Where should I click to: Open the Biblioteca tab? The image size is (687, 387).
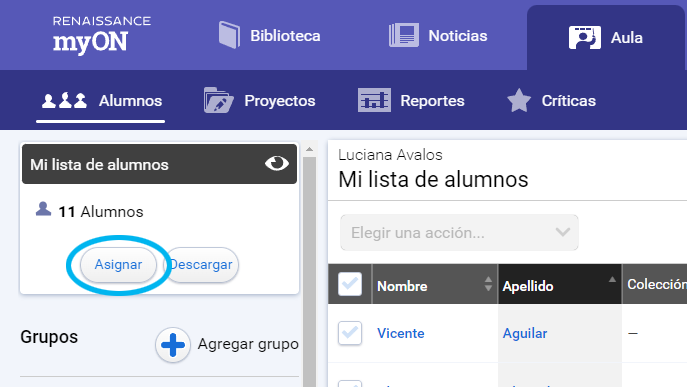point(269,36)
